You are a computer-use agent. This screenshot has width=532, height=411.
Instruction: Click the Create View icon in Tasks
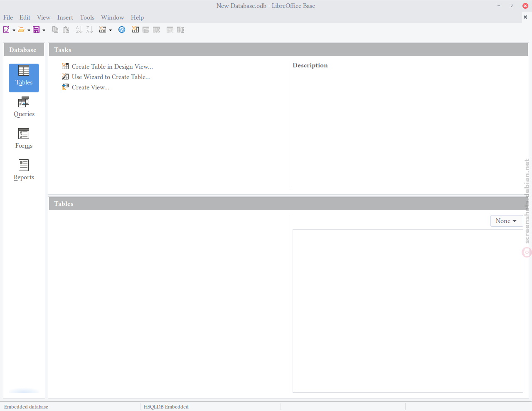coord(65,87)
